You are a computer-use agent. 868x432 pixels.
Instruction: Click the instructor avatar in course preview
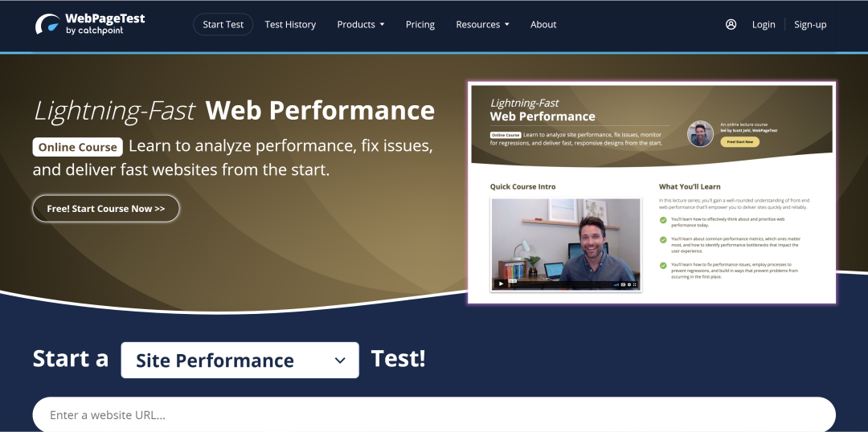pos(700,133)
